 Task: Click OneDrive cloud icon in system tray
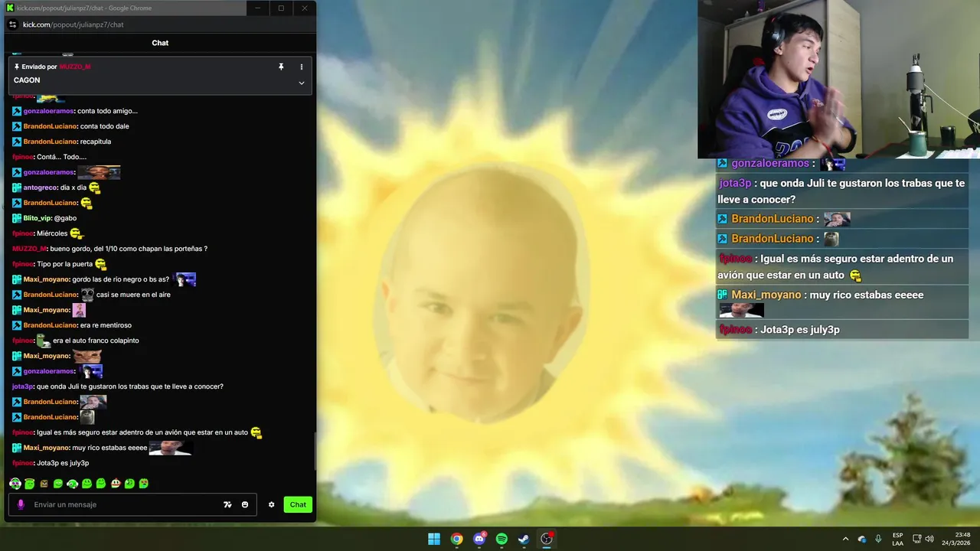pos(862,539)
